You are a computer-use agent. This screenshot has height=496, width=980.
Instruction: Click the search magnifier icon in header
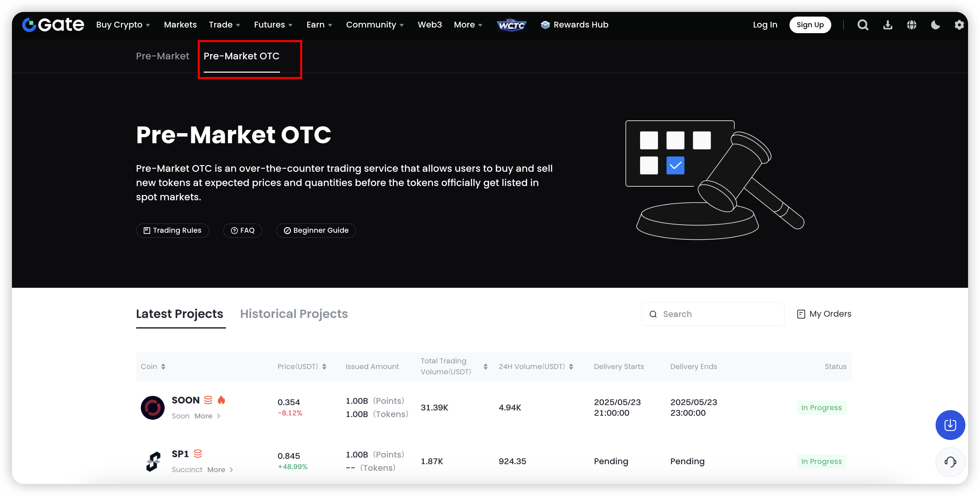click(862, 25)
